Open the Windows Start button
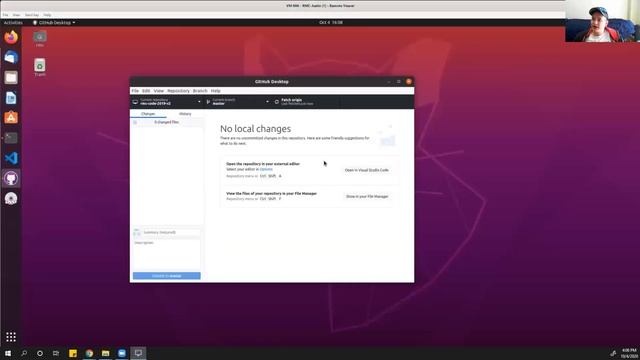Viewport: 640px width, 360px height. click(x=8, y=353)
